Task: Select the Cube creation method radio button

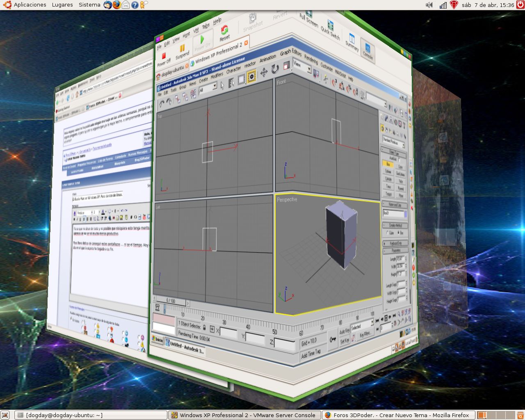Action: pos(388,233)
